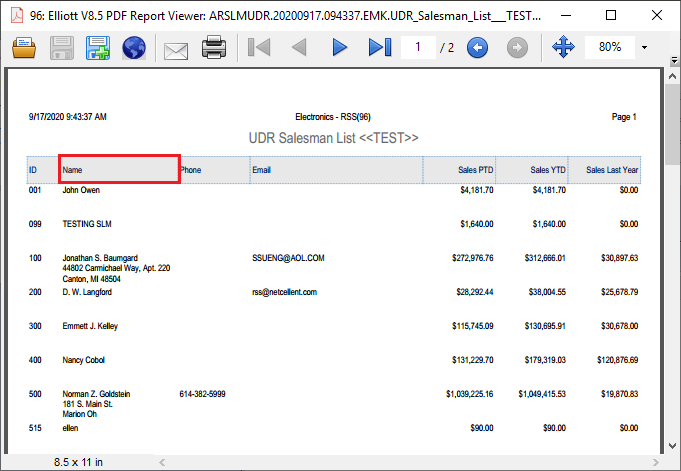Email the report using the envelope icon
This screenshot has height=471, width=681.
click(176, 51)
